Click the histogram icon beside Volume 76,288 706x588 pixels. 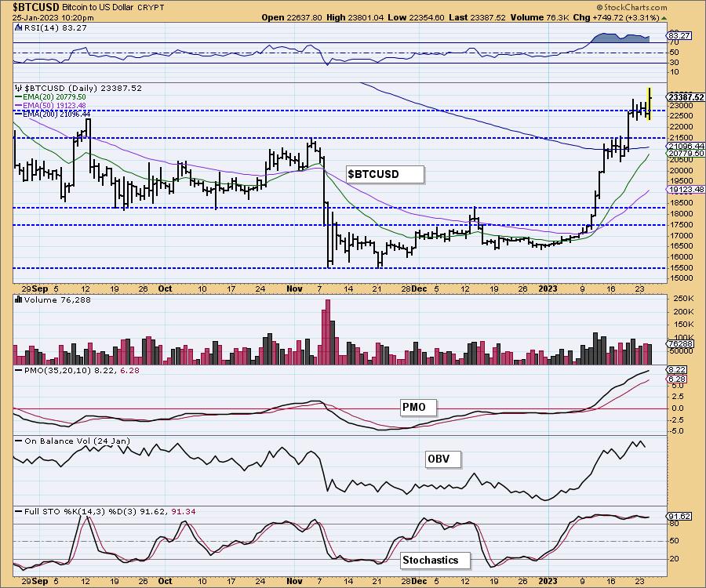pos(19,299)
